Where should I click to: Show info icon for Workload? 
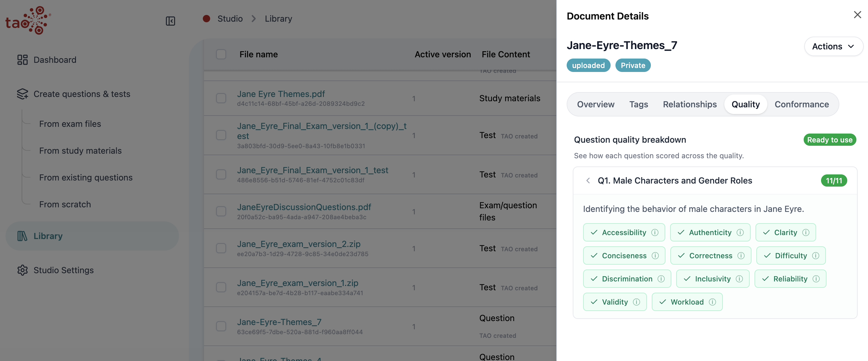[x=712, y=302]
